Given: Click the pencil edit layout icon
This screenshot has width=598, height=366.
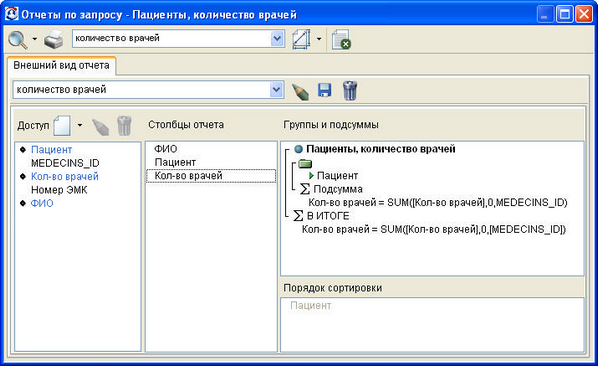Looking at the screenshot, I should (300, 91).
